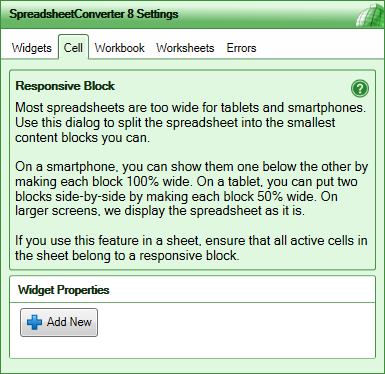The width and height of the screenshot is (385, 374).
Task: Select the Cell tab
Action: pyautogui.click(x=73, y=48)
